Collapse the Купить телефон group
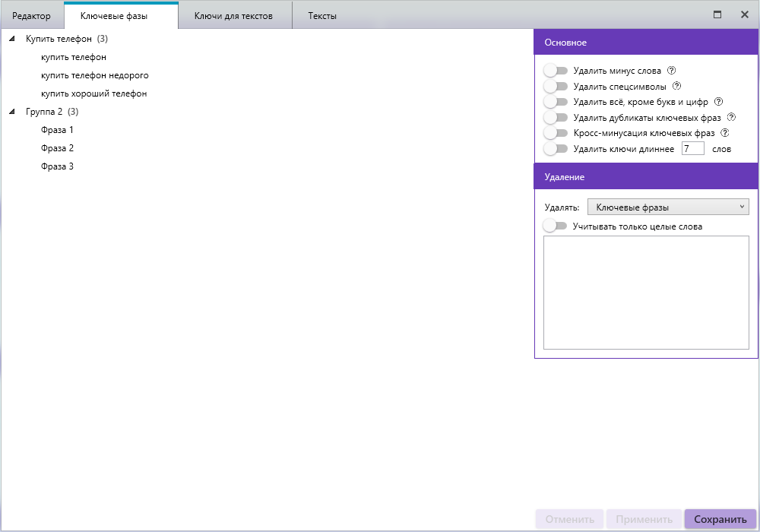 click(12, 39)
